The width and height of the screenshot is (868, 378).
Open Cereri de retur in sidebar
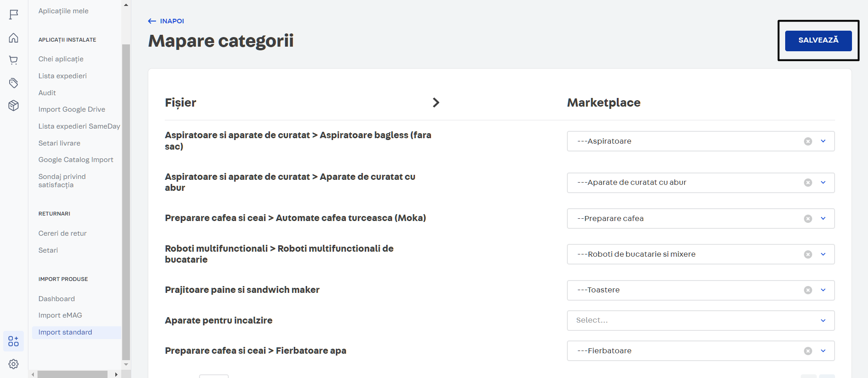click(62, 233)
